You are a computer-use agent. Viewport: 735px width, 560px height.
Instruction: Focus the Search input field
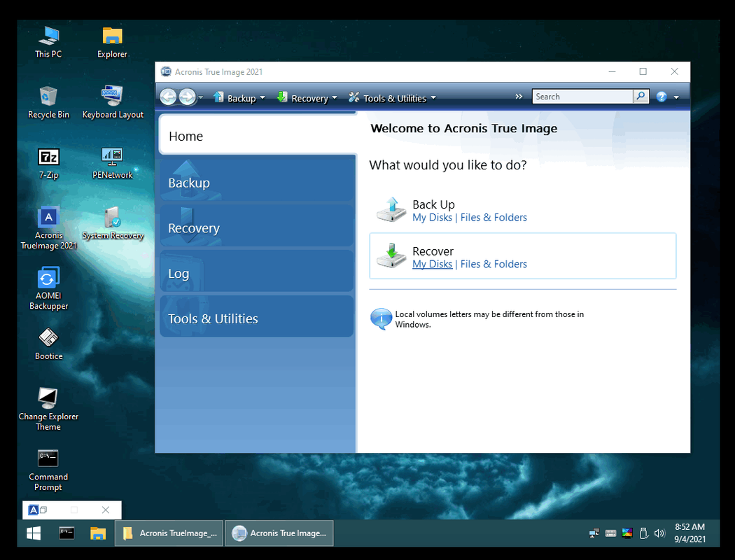click(582, 97)
